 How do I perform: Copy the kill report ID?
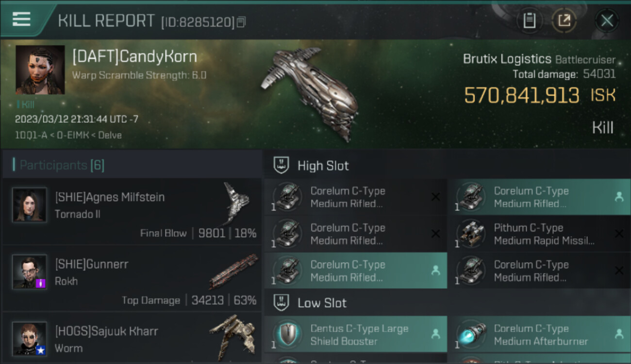pyautogui.click(x=241, y=22)
